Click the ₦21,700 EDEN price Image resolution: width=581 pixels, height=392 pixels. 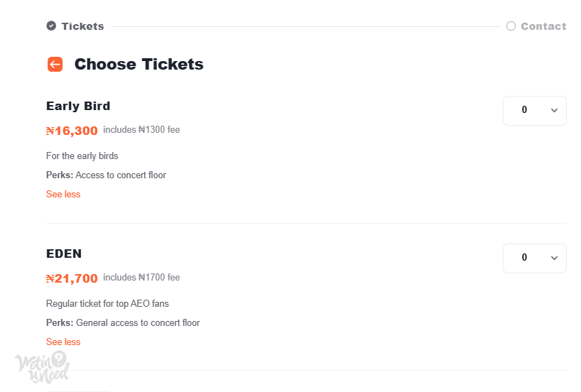coord(72,278)
